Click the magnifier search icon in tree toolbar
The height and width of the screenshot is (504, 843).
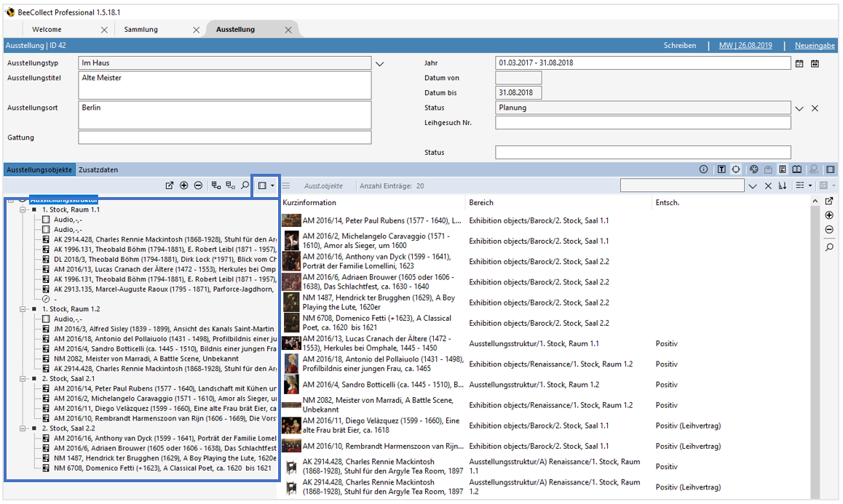(x=245, y=186)
